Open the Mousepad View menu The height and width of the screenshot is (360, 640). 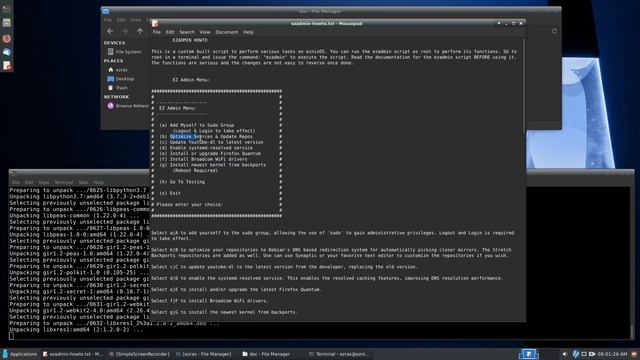click(205, 32)
